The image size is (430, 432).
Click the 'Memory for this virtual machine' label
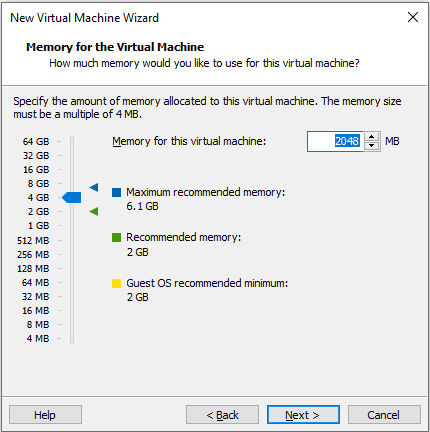pyautogui.click(x=189, y=141)
